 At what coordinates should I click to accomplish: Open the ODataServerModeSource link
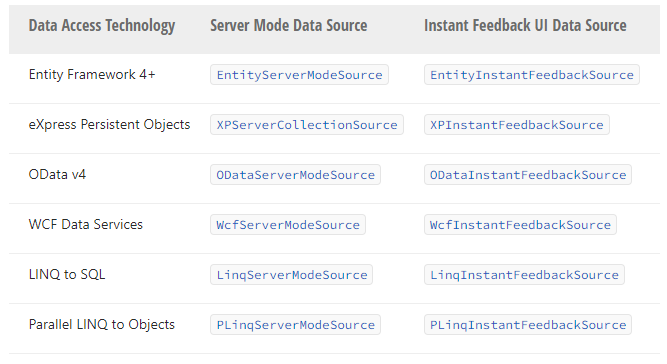[x=296, y=175]
